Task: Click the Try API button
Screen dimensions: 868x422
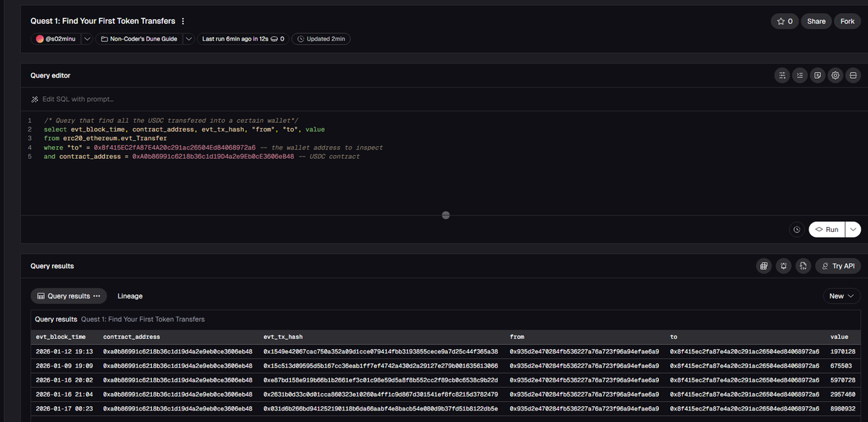Action: pos(839,266)
